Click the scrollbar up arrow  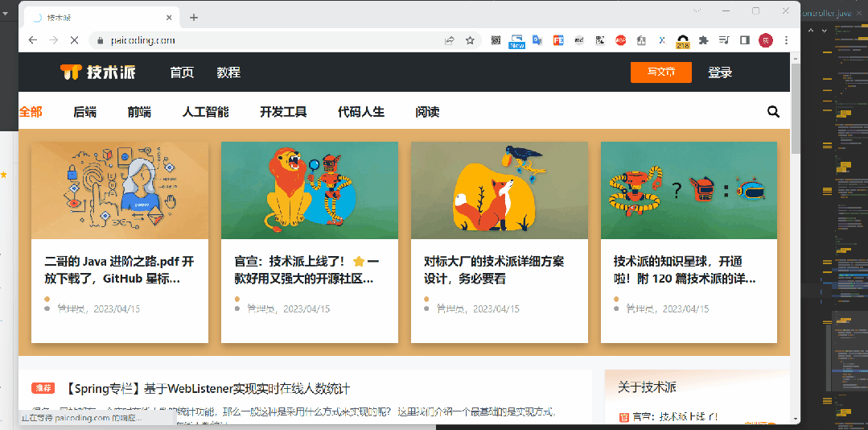[x=796, y=58]
